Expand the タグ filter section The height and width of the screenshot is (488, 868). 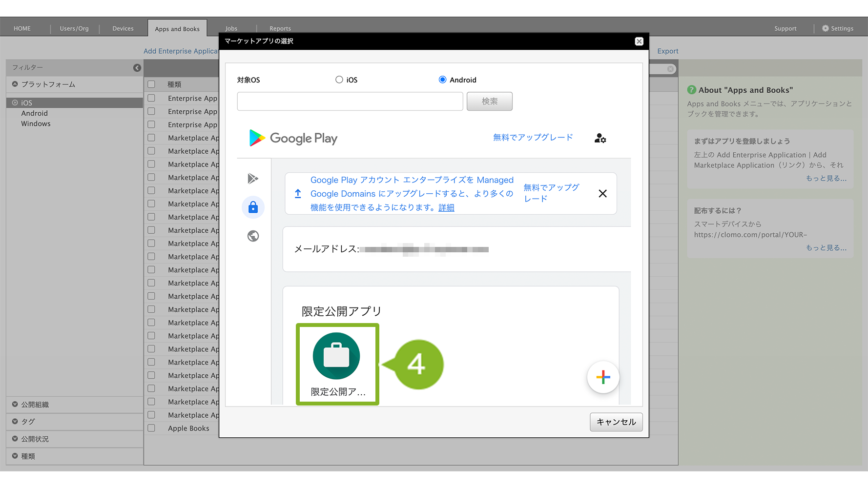[x=28, y=422]
